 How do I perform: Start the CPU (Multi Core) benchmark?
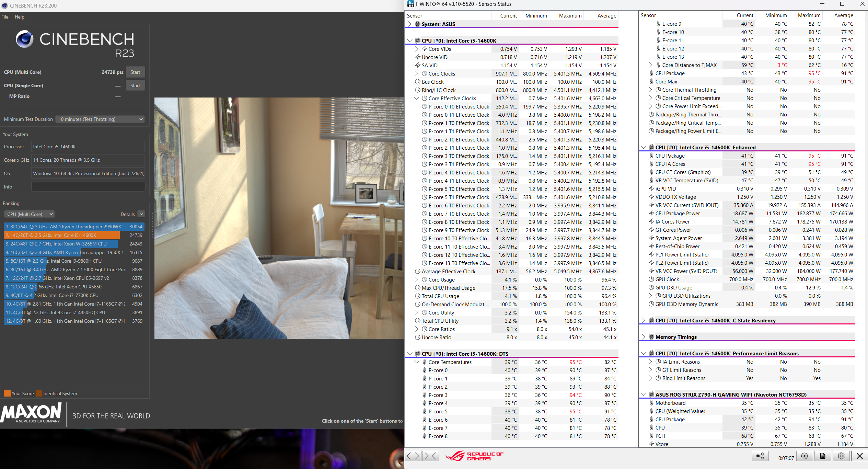click(135, 72)
